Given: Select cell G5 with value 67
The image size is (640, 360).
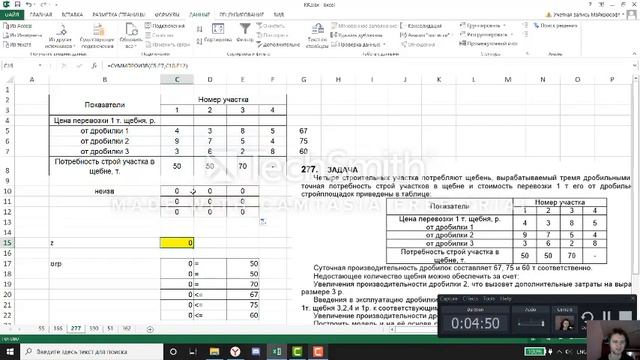Looking at the screenshot, I should 304,131.
